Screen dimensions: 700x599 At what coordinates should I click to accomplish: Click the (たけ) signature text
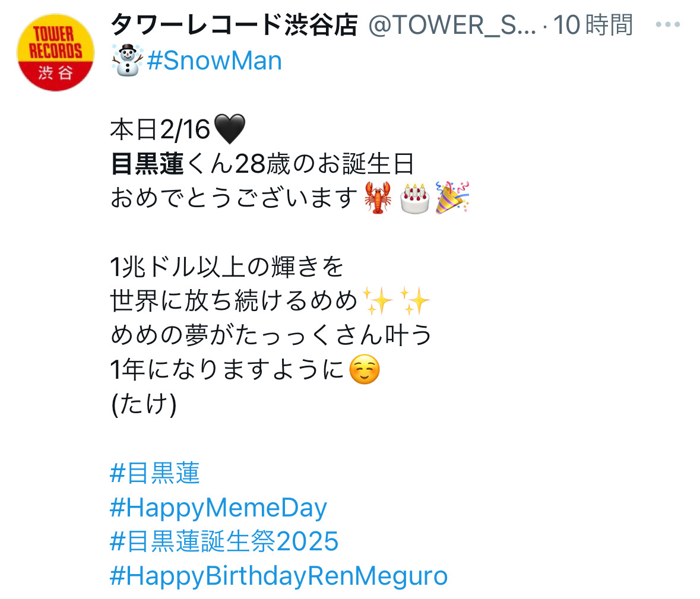(x=144, y=404)
